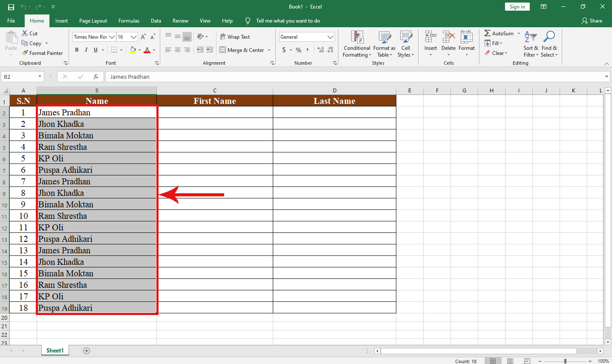Click the Sign in button
This screenshot has width=612, height=364.
517,6
